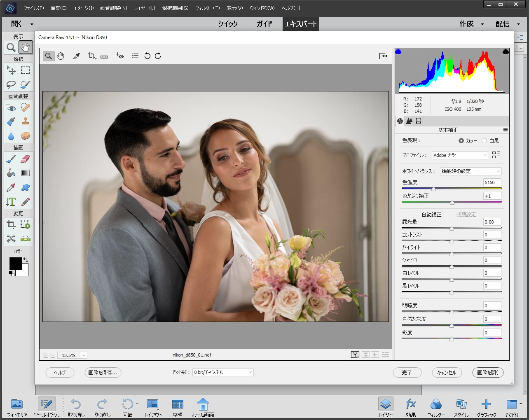Viewport: 529px width, 420px height.
Task: Toggle shadow clipping warning in histogram
Action: pyautogui.click(x=398, y=51)
